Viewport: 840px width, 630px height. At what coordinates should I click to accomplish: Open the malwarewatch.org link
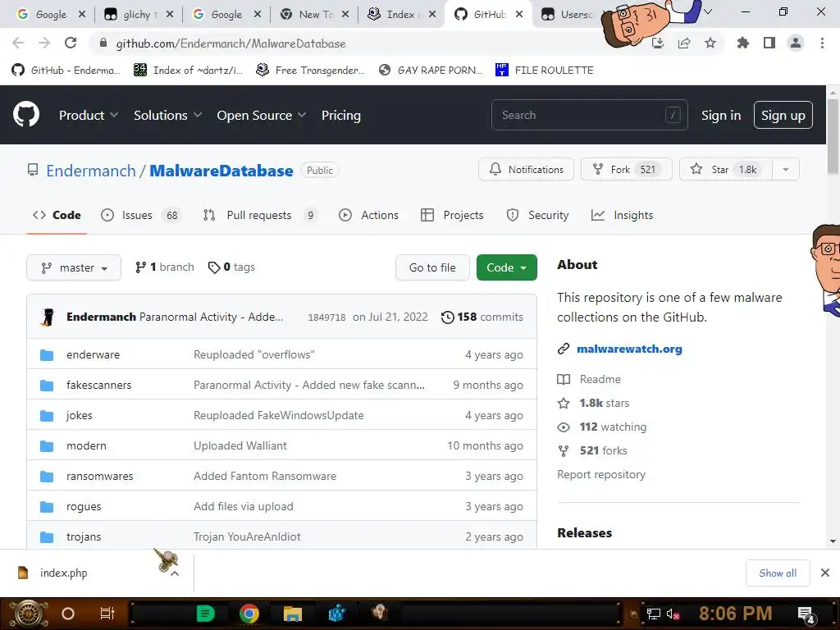629,349
